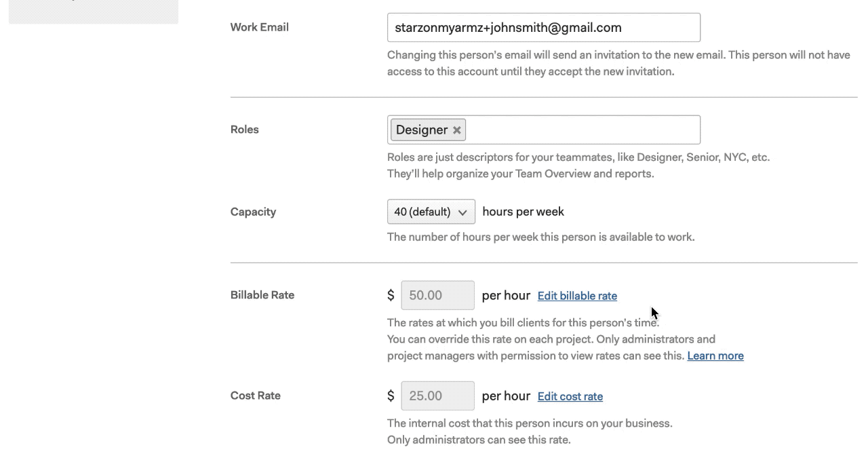Click the Cost Rate label
868x460 pixels.
(256, 396)
